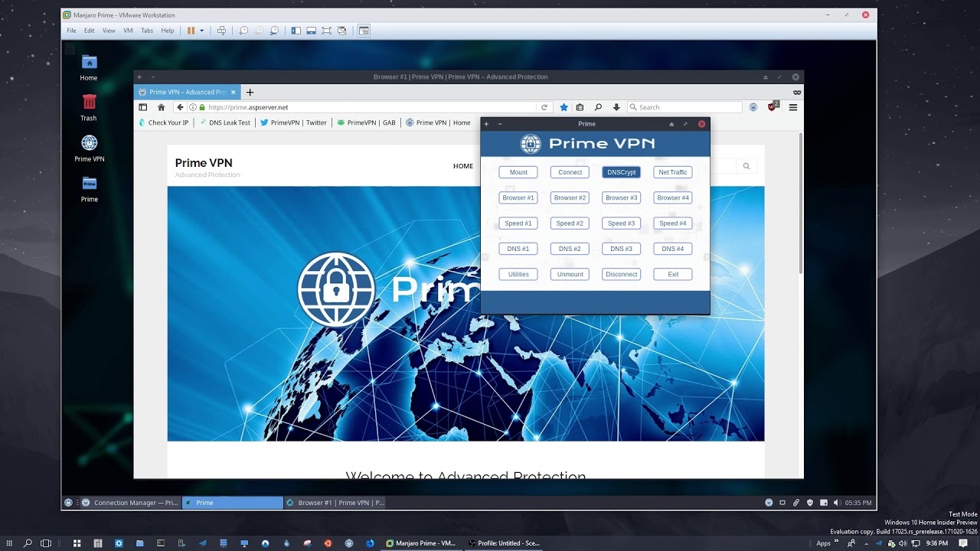Open the Prime folder desktop icon
980x551 pixels.
89,189
